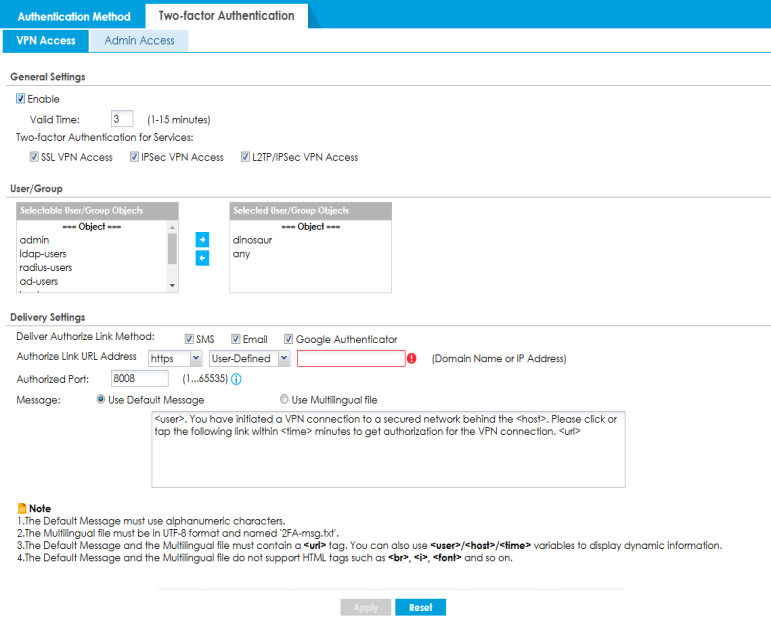Click the Valid Time input field
Viewport: 771px width, 624px height.
pos(122,119)
